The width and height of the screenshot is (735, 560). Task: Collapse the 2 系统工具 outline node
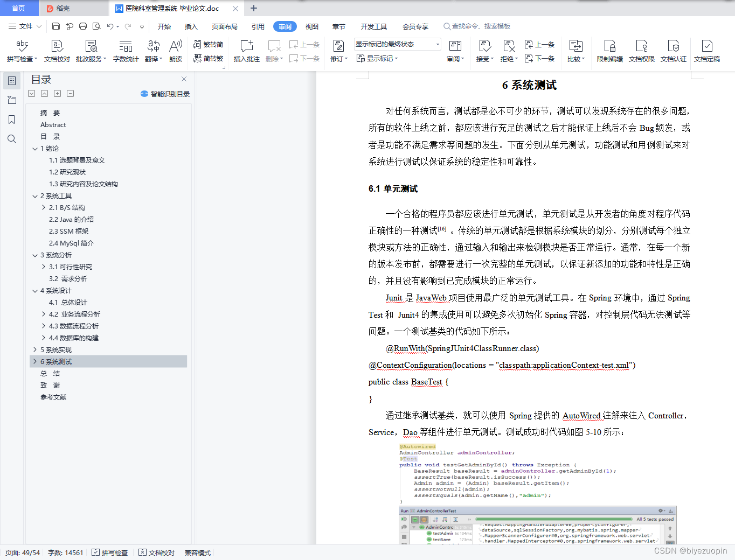coord(35,196)
